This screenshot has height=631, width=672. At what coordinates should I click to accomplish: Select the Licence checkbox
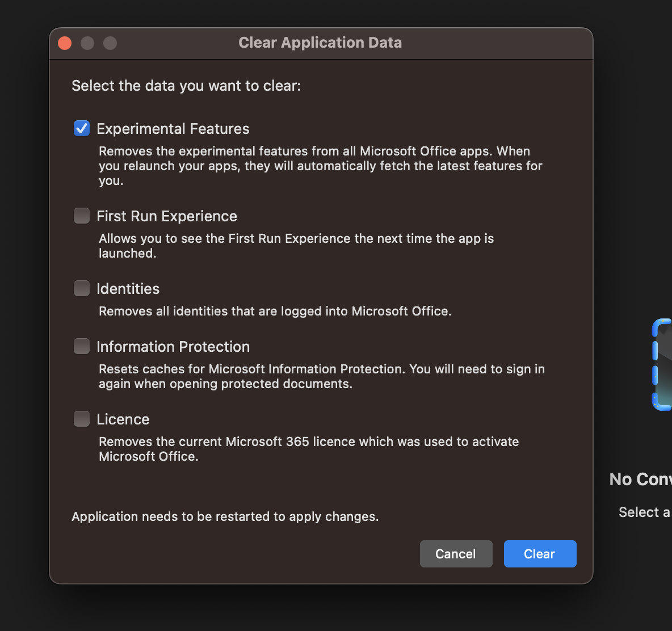coord(81,419)
